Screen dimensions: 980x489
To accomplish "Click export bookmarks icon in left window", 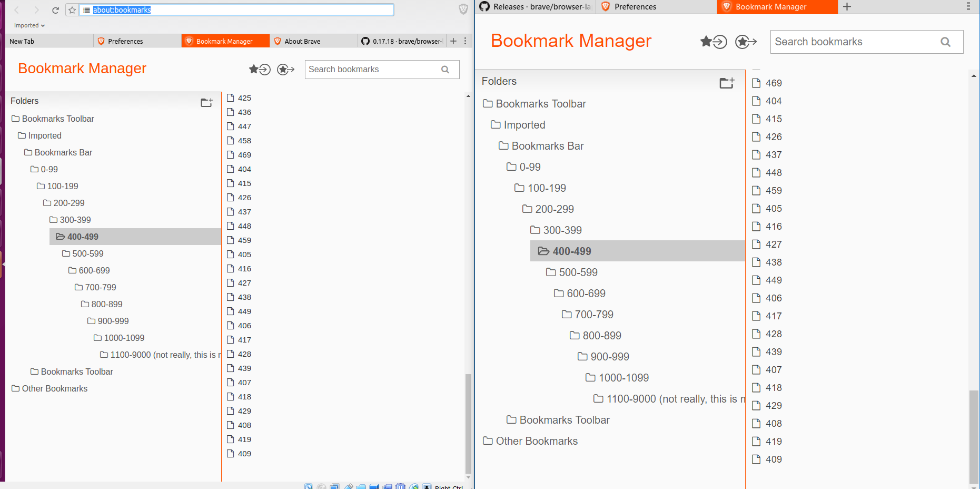I will coord(285,69).
